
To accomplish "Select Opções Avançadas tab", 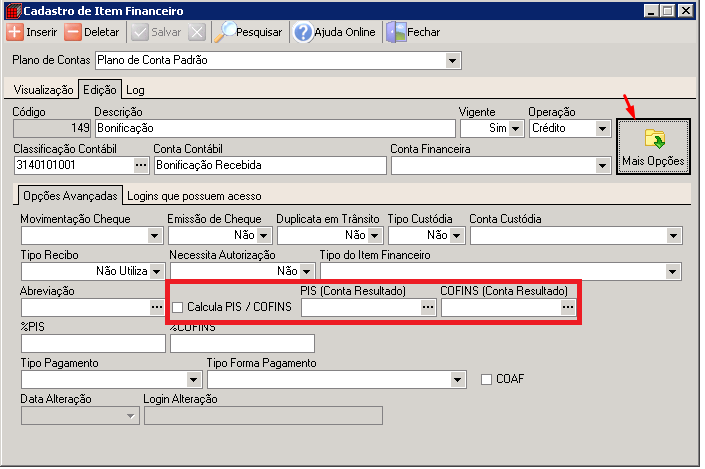I will [x=70, y=196].
